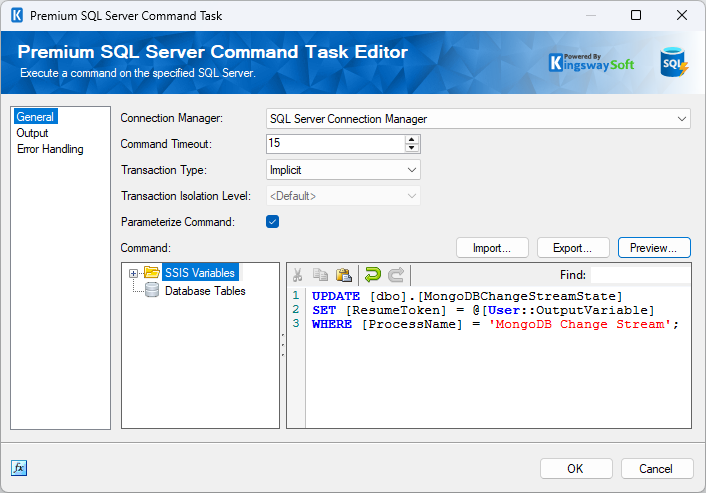Image resolution: width=706 pixels, height=493 pixels.
Task: Click the Command Timeout value field
Action: (335, 144)
